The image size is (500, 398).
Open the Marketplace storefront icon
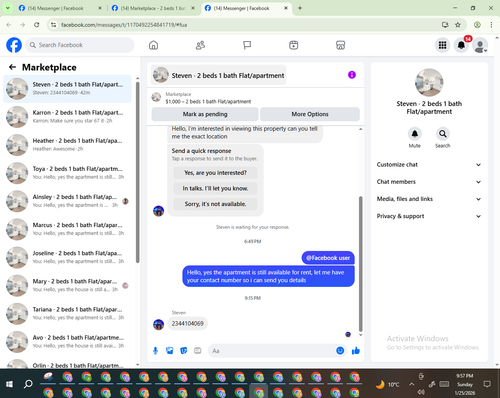(340, 45)
